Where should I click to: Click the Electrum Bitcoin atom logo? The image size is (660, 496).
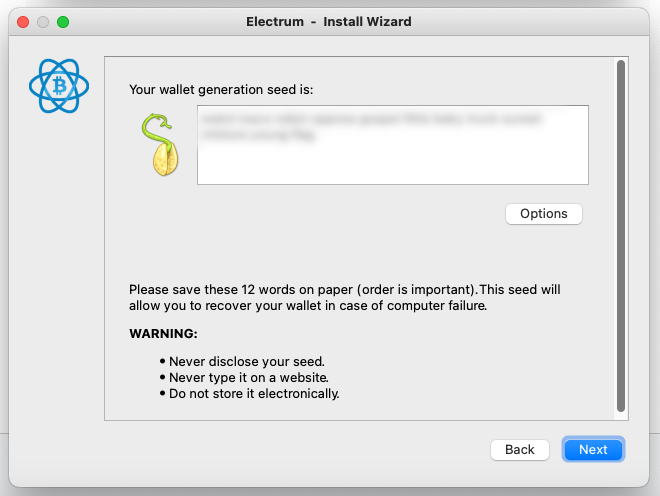(x=59, y=86)
